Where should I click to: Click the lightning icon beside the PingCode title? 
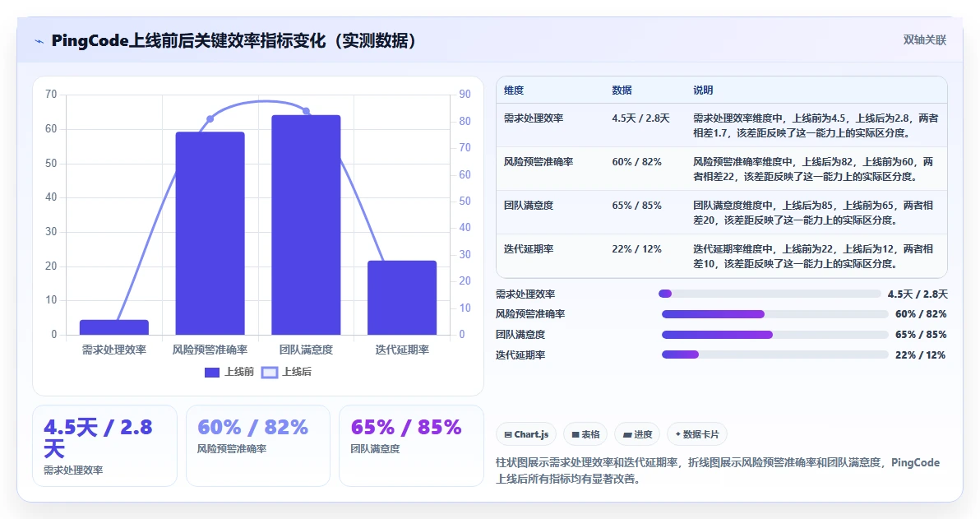tap(39, 41)
